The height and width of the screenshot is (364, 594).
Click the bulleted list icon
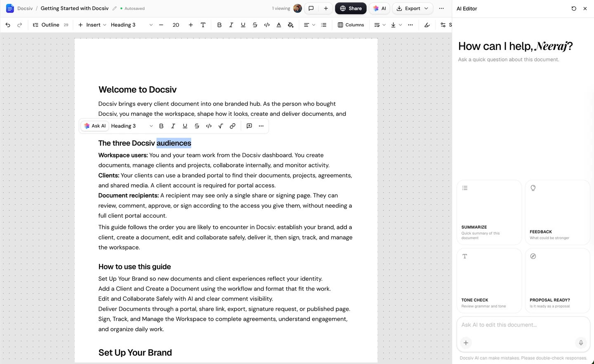(324, 25)
